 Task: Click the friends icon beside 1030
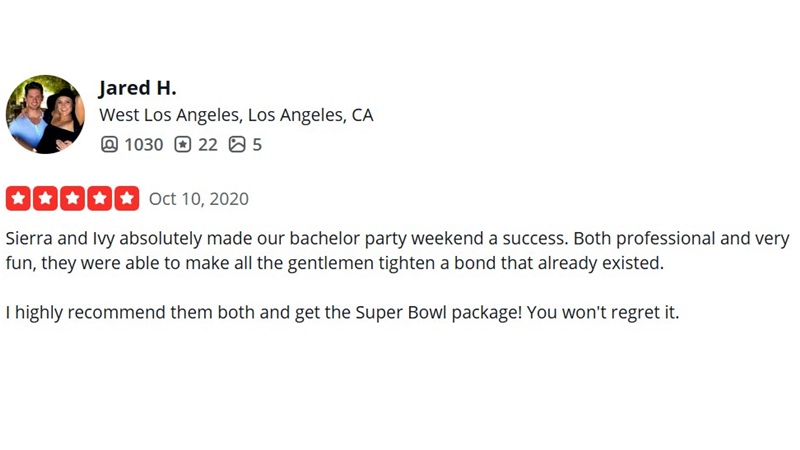[109, 144]
